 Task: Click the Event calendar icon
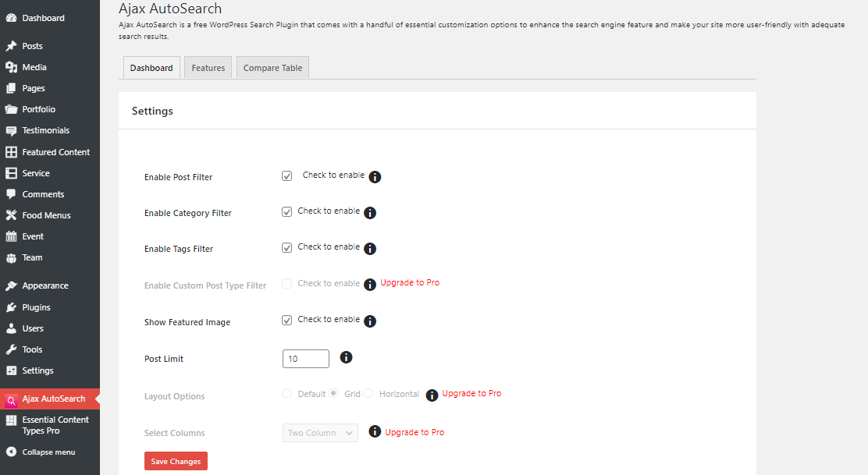point(11,236)
